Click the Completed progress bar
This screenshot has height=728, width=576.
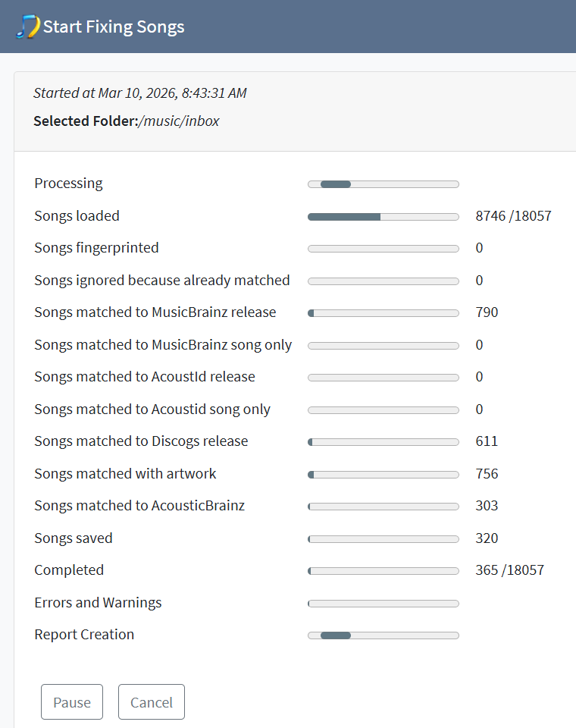coord(383,571)
